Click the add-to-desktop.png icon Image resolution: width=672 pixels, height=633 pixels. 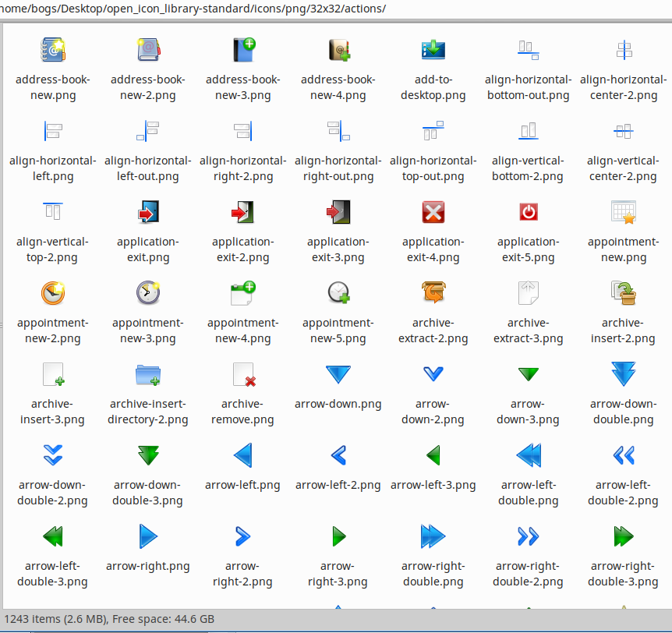[433, 50]
